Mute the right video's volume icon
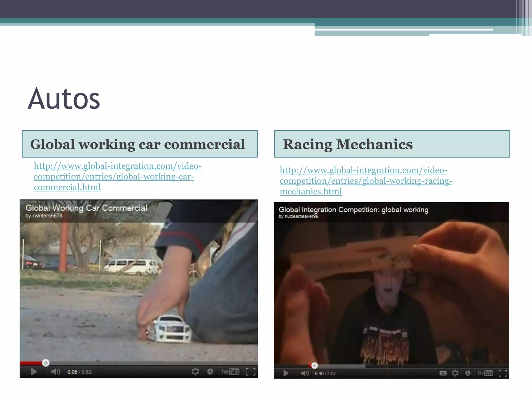 304,373
